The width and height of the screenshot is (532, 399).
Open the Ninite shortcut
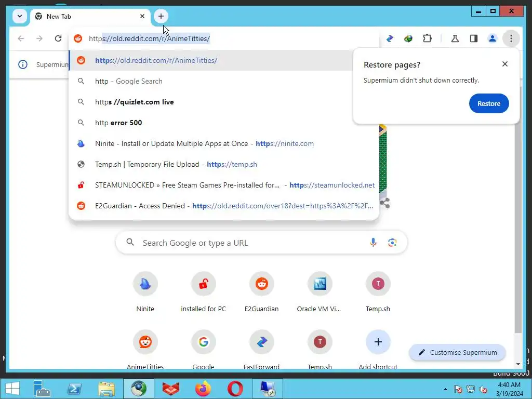(145, 292)
